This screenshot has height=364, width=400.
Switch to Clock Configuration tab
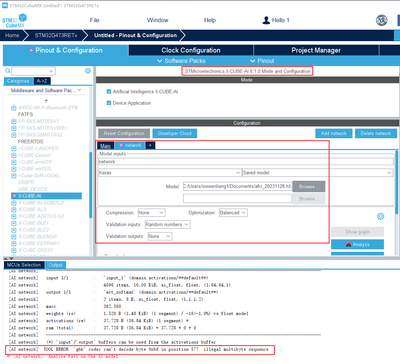[x=191, y=50]
